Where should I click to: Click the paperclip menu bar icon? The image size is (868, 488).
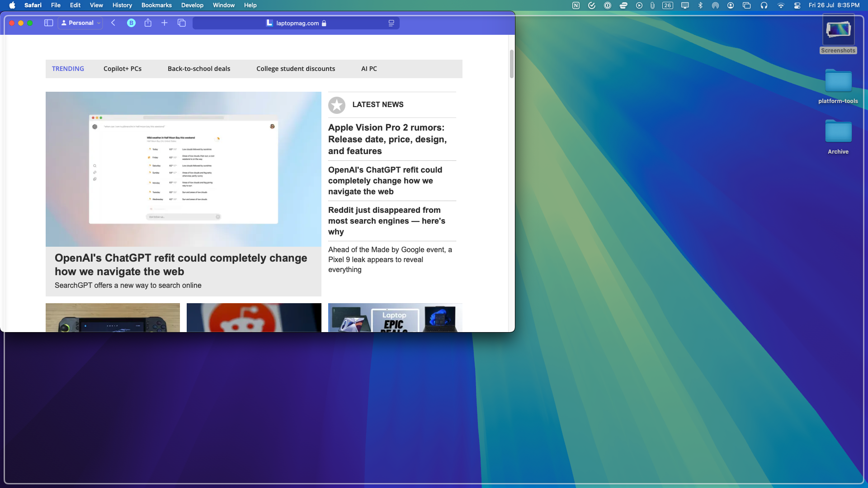click(652, 5)
